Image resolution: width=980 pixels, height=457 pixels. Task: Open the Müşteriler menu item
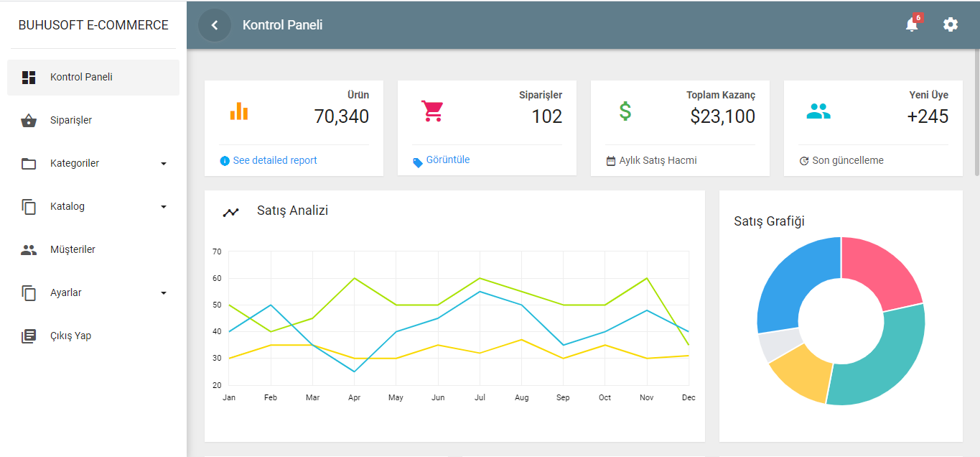[73, 250]
